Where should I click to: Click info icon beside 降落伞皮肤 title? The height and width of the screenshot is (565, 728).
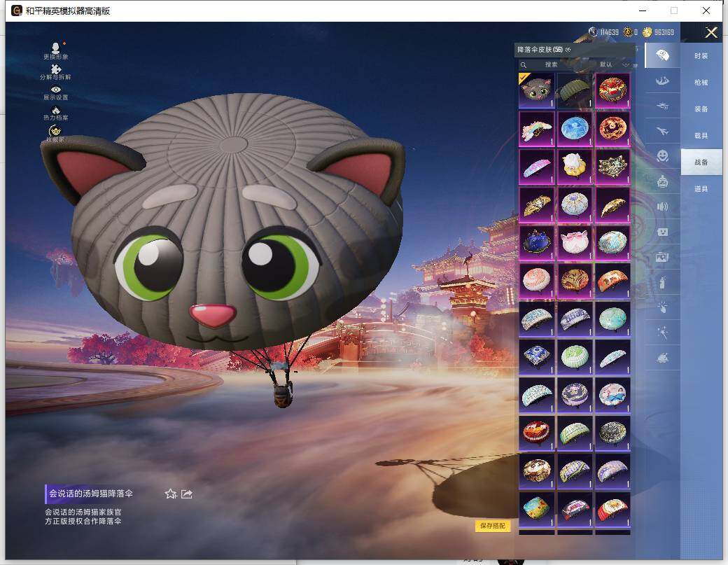click(568, 50)
